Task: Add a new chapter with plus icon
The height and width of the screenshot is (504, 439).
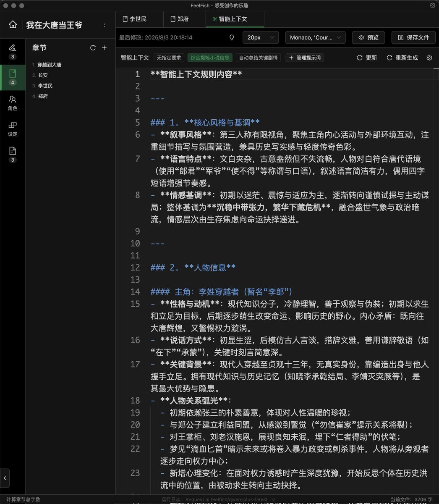Action: pos(104,48)
